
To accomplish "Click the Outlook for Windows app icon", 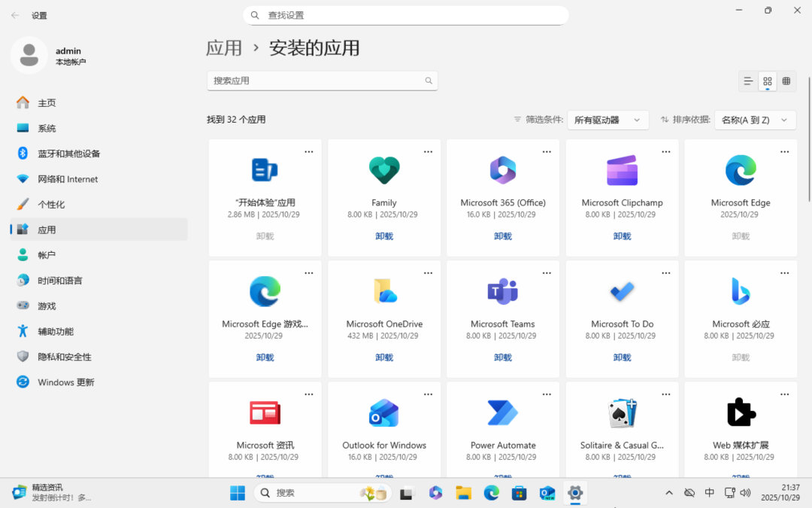I will (x=383, y=412).
